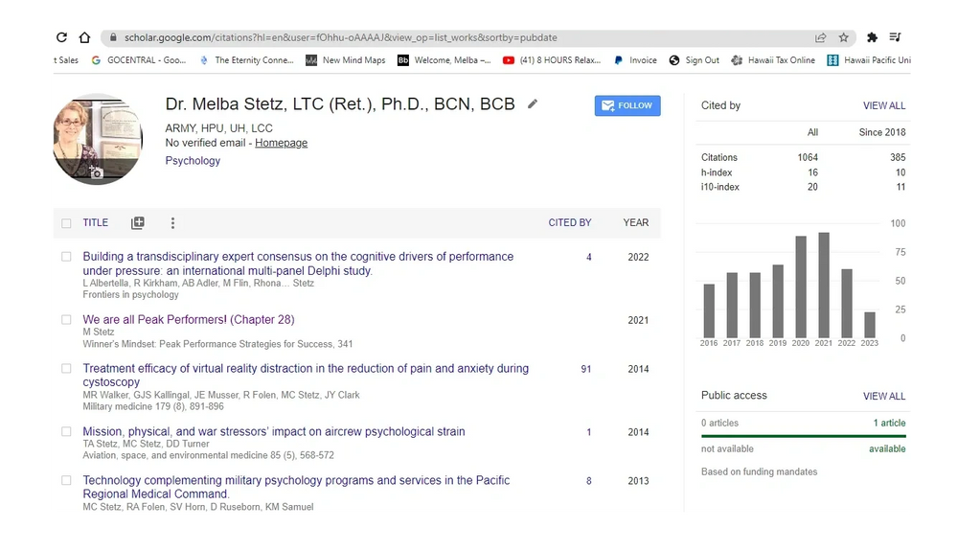This screenshot has width=980, height=551.
Task: Click the camera icon on the profile photo
Action: (97, 172)
